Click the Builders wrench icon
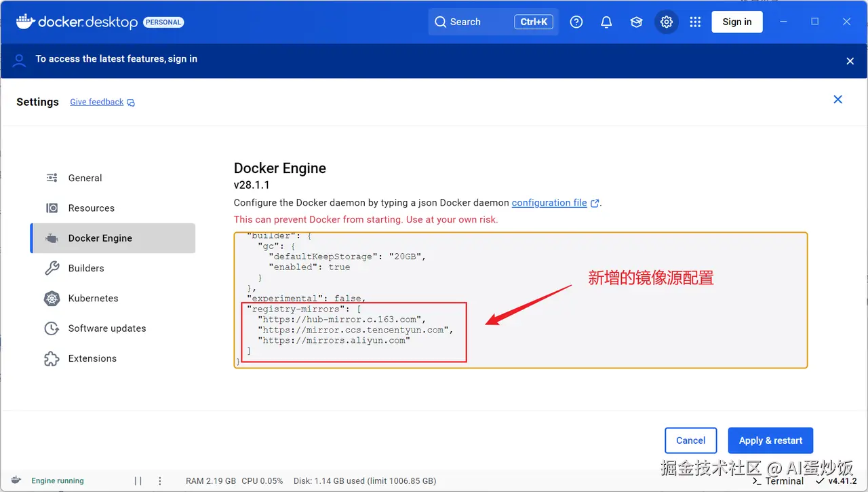This screenshot has width=868, height=492. coord(52,268)
